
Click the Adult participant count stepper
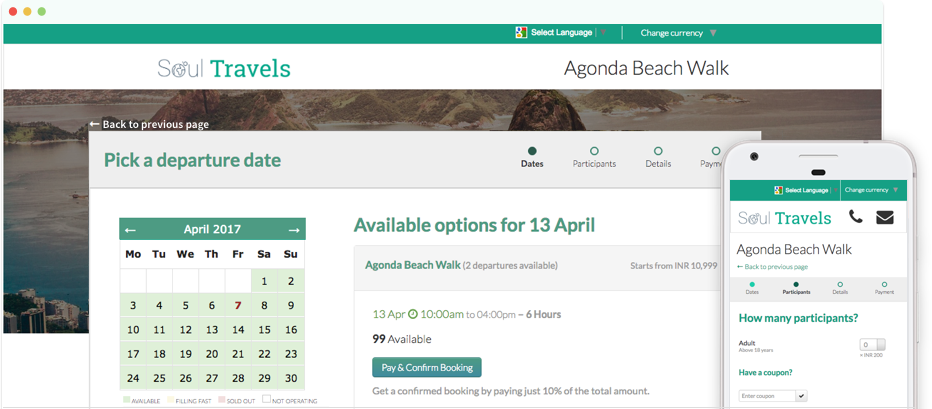872,345
